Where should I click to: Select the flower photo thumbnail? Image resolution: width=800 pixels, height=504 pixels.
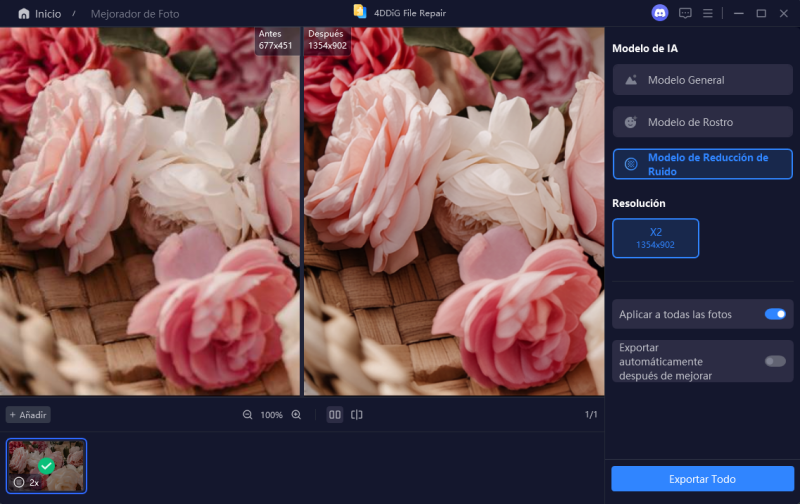click(46, 466)
